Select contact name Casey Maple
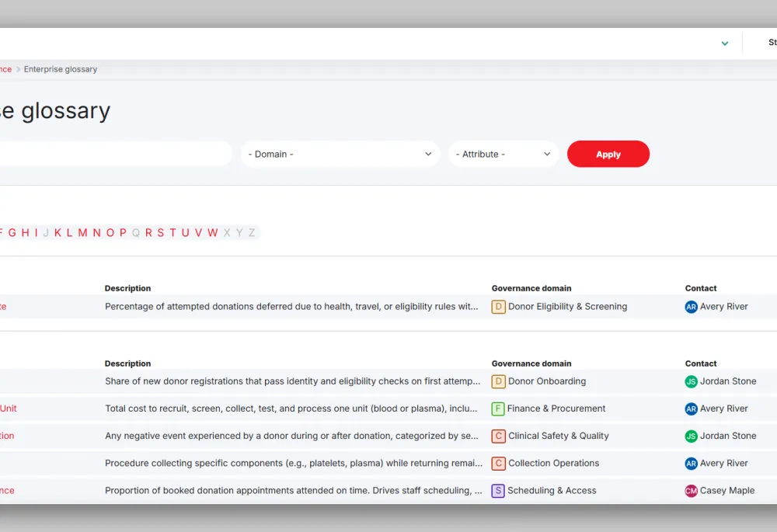Screen dimensions: 777x532 (x=727, y=490)
